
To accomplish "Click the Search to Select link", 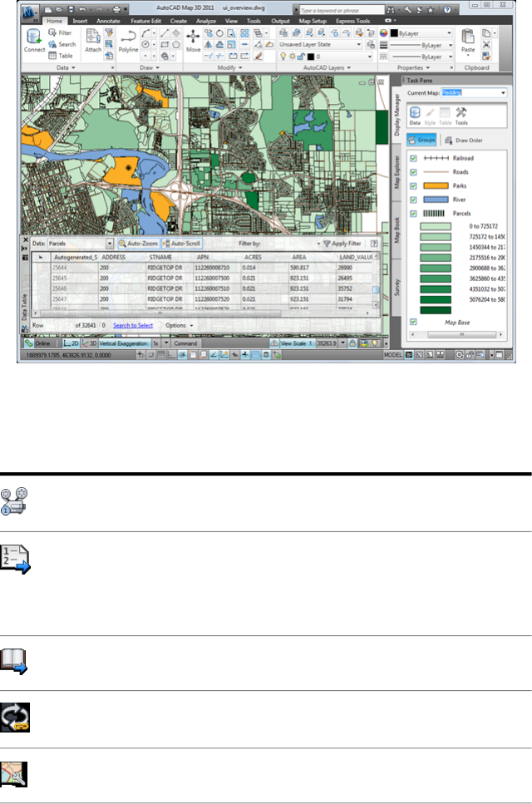I will [x=133, y=326].
